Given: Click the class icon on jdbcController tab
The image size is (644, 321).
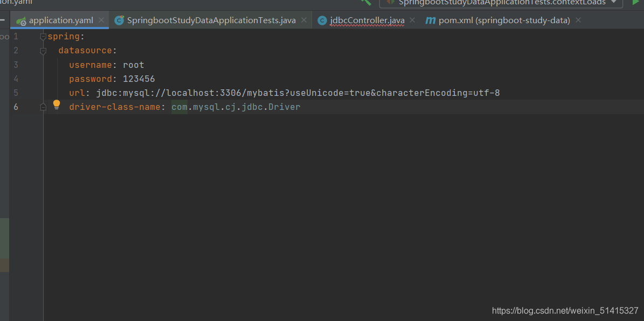Looking at the screenshot, I should pyautogui.click(x=322, y=20).
